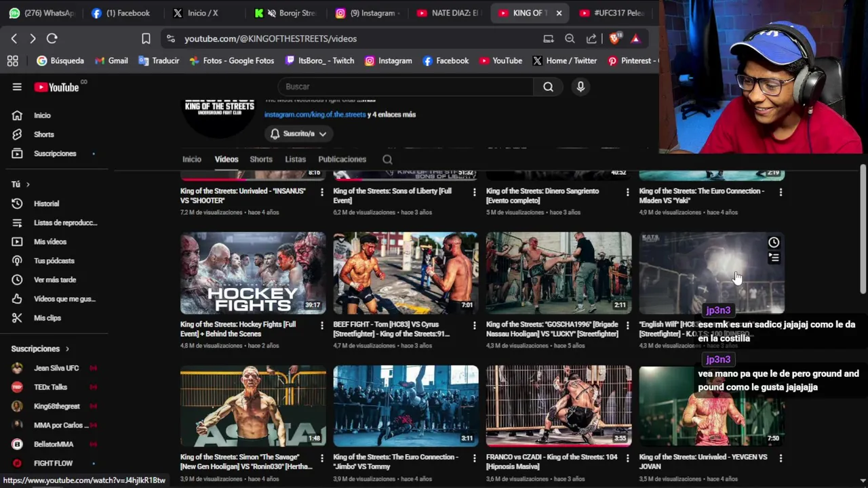Open options menu for GOSCHA1996 video
Viewport: 868px width, 488px height.
coord(628,326)
